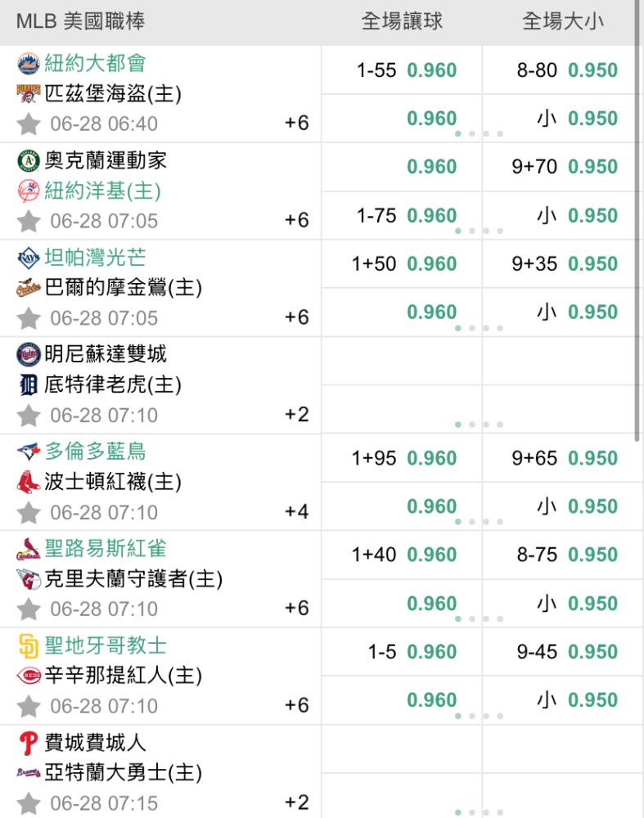The width and height of the screenshot is (644, 818).
Task: Click the San Diego Padres logo
Action: [28, 646]
